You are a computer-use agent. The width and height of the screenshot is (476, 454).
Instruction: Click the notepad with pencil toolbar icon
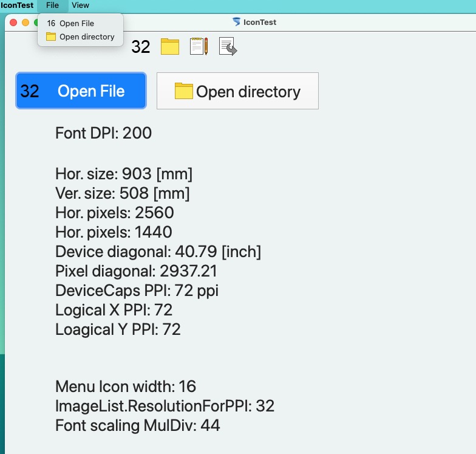199,46
